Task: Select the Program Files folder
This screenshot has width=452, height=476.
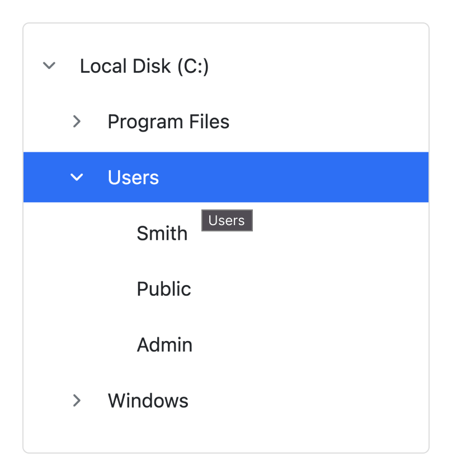Action: tap(168, 122)
